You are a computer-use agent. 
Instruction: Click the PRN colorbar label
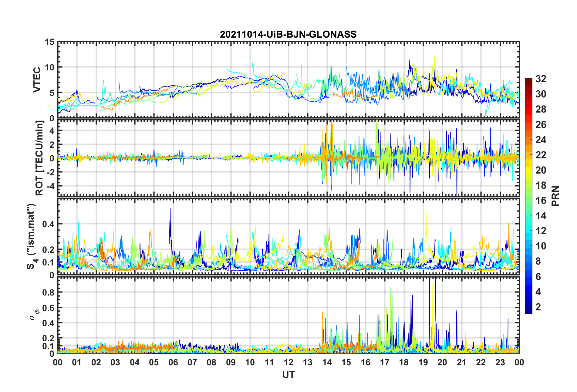[555, 196]
